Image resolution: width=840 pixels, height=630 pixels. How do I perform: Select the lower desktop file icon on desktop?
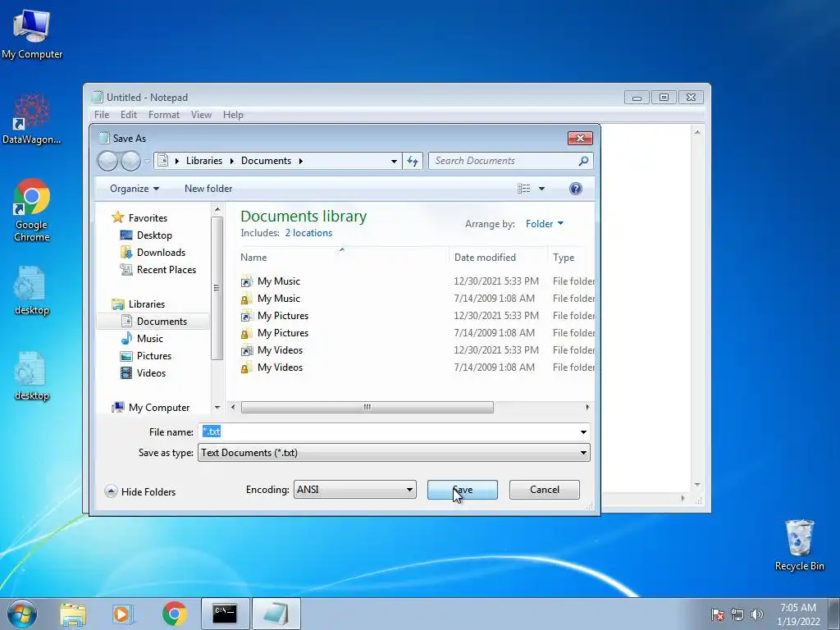(x=32, y=376)
